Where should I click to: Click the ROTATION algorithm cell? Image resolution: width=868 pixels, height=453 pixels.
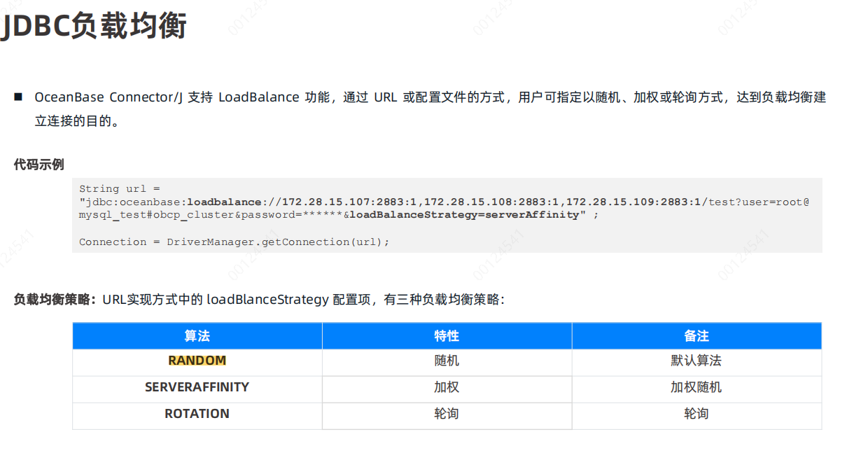(197, 414)
